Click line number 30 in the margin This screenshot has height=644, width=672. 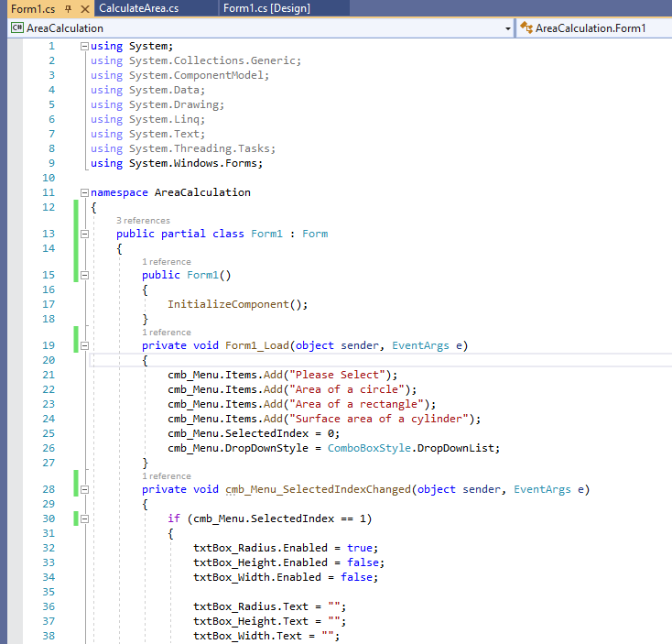click(49, 518)
